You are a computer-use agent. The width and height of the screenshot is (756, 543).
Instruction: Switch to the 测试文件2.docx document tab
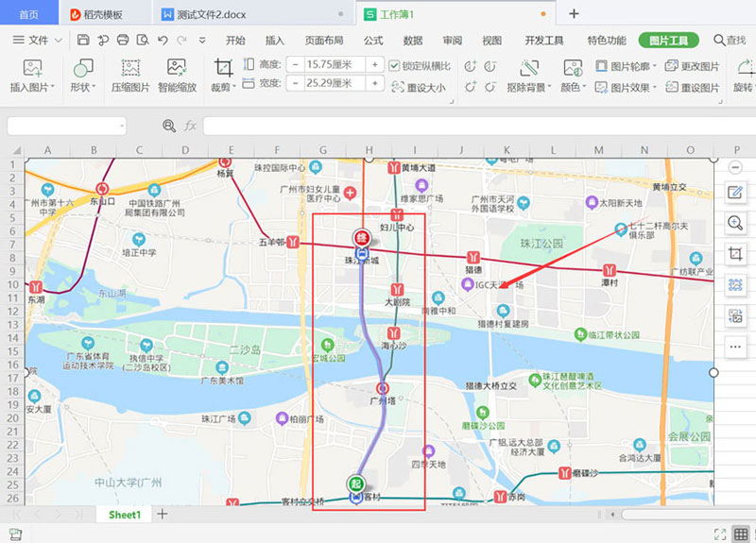[x=204, y=14]
